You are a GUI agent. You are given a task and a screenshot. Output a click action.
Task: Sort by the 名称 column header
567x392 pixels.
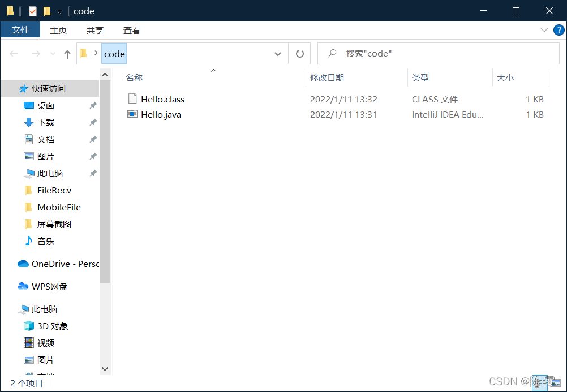[134, 77]
